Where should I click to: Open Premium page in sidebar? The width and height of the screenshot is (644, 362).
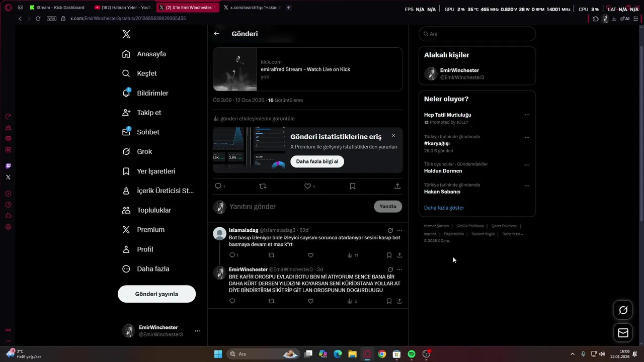click(x=143, y=230)
